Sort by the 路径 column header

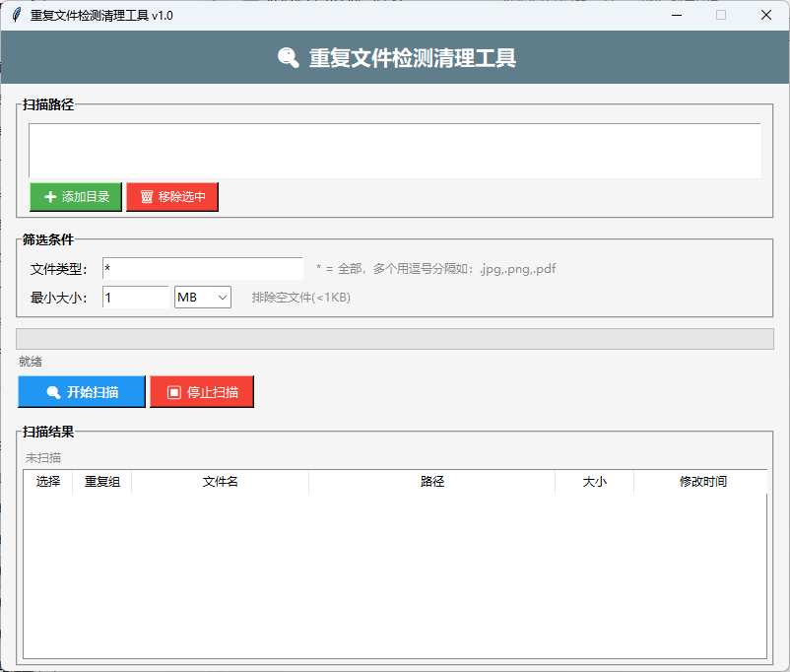coord(432,482)
